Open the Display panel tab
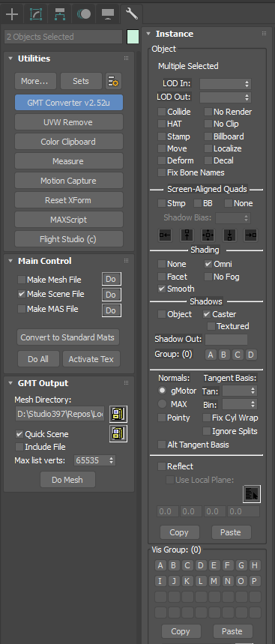 [x=108, y=14]
